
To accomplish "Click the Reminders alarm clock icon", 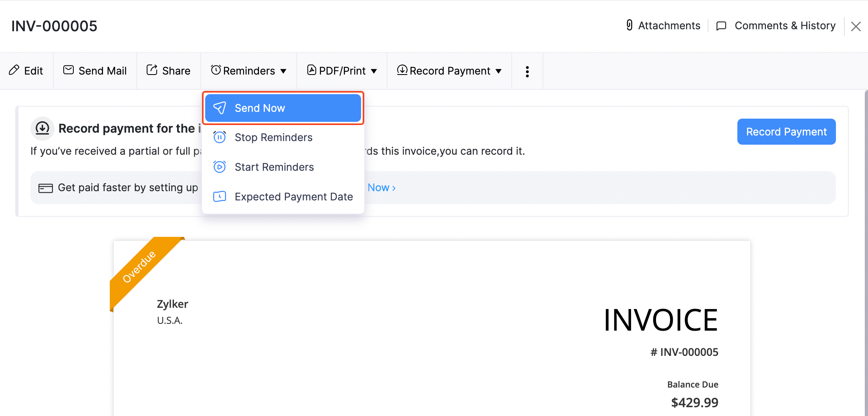I will [x=216, y=70].
